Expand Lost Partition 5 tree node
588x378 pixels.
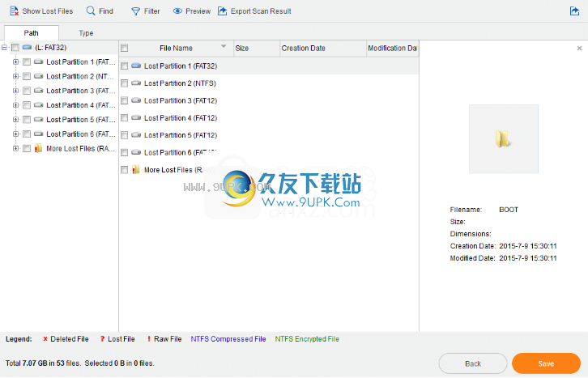tap(15, 120)
